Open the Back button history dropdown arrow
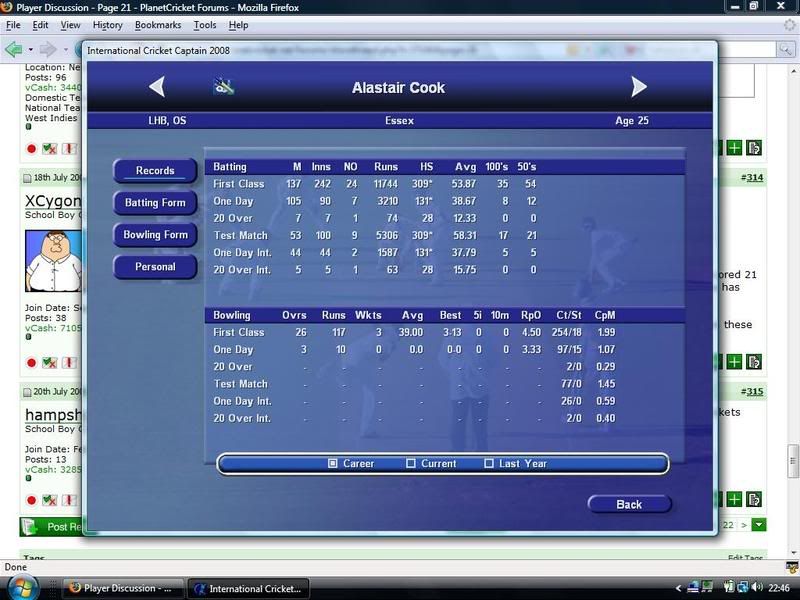This screenshot has height=600, width=800. [x=31, y=50]
